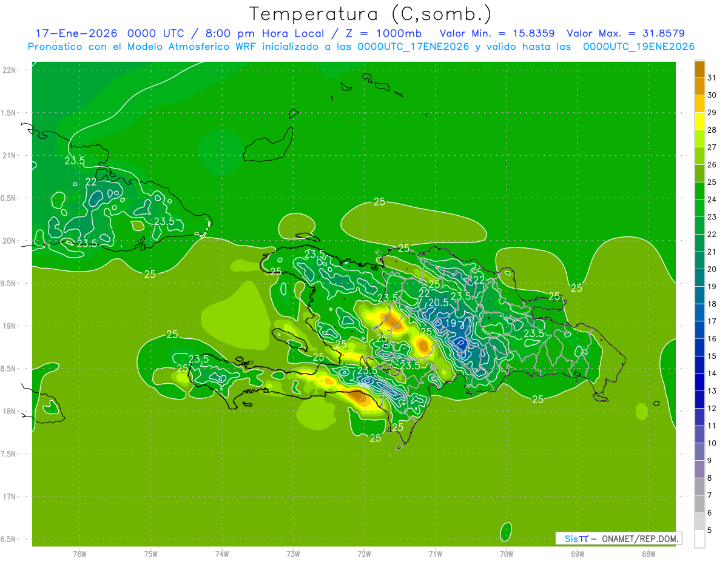Select the dark blue swatch between 13 and 14
This screenshot has width=728, height=562.
point(699,382)
